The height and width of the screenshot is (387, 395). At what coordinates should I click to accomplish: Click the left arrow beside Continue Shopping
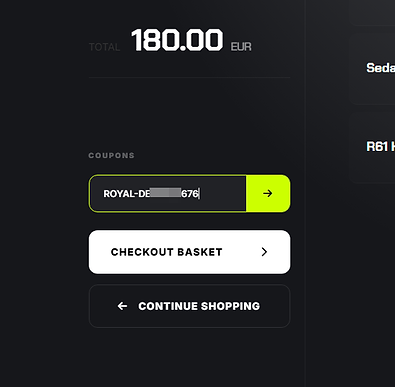pyautogui.click(x=122, y=306)
